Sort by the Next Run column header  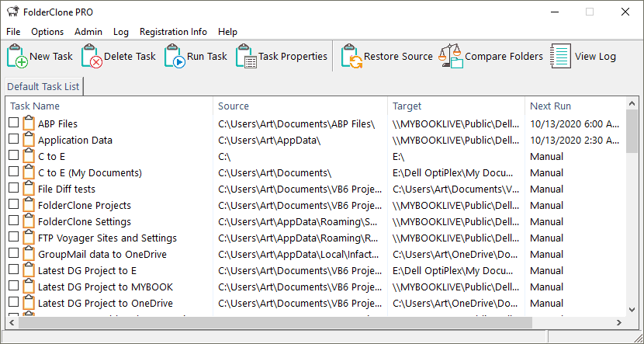tap(576, 106)
